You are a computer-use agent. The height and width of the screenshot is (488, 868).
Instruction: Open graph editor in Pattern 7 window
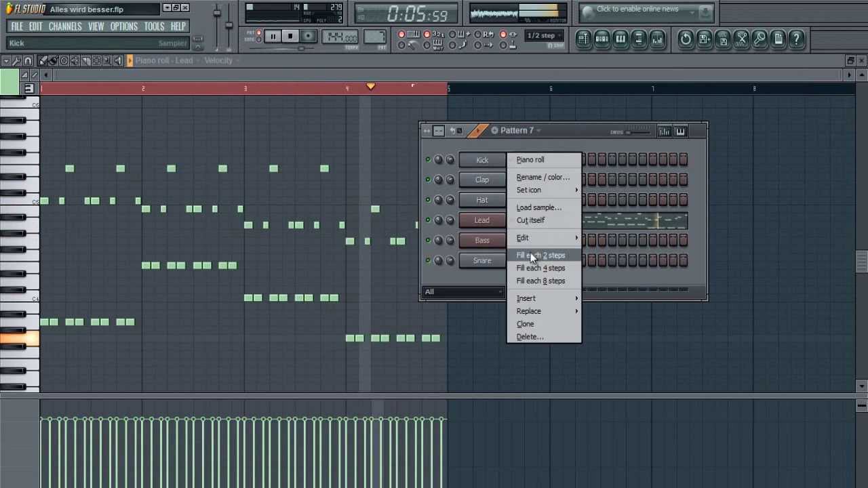(x=664, y=131)
